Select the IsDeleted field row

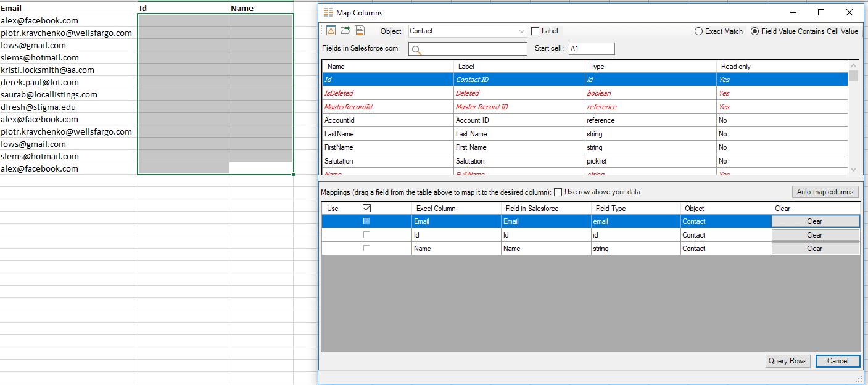point(585,93)
